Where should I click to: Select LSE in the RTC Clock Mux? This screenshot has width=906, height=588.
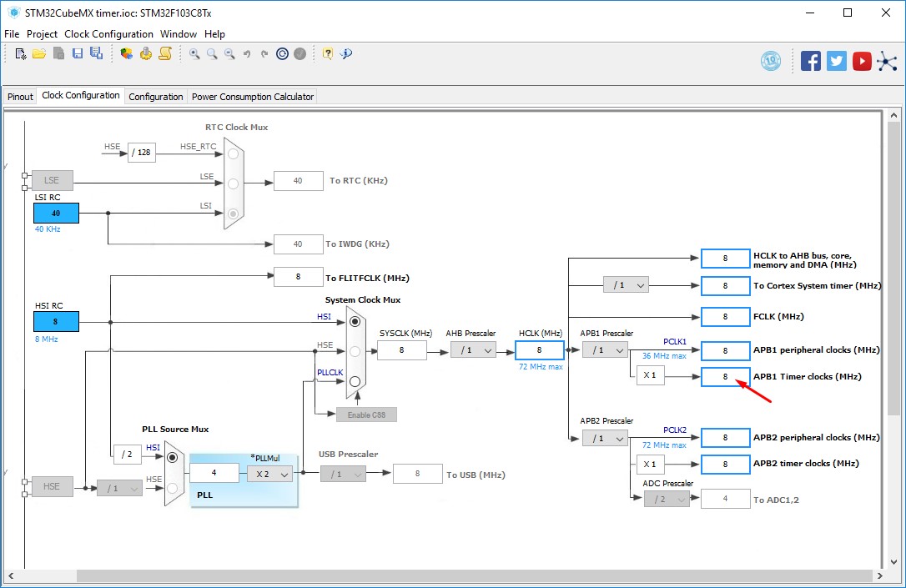[233, 183]
